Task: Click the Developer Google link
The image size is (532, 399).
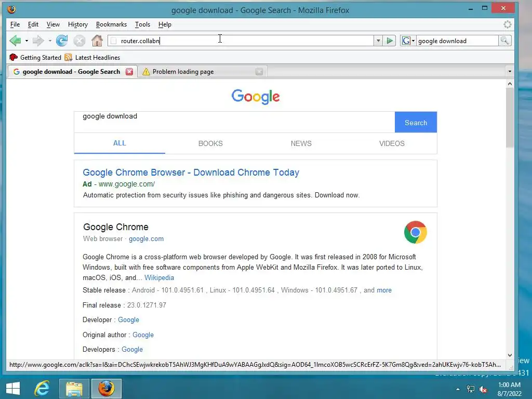Action: tap(129, 320)
